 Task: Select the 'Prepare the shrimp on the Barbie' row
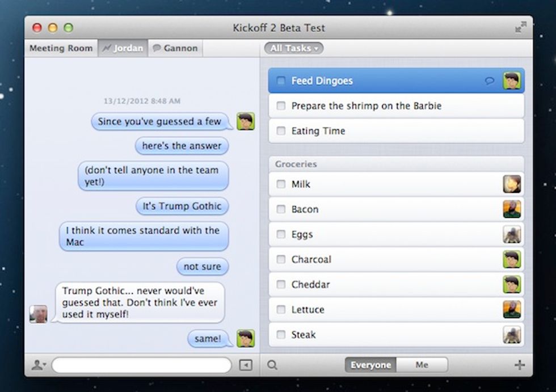(396, 106)
